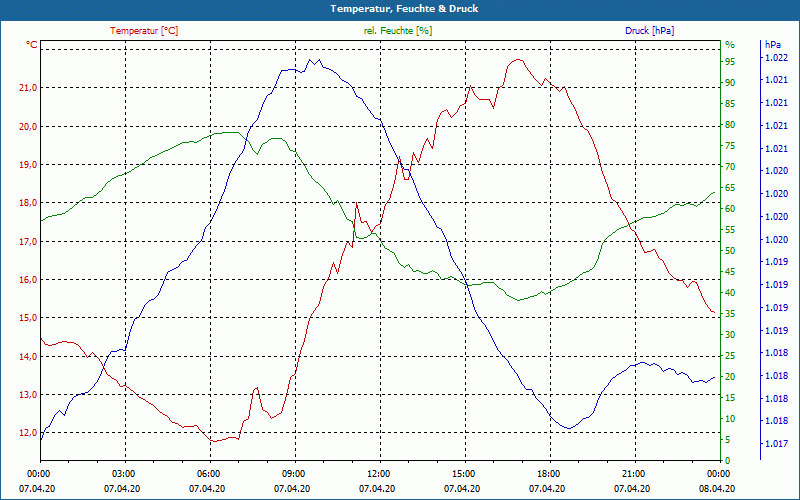Click the 03:00 time axis label

tap(122, 473)
